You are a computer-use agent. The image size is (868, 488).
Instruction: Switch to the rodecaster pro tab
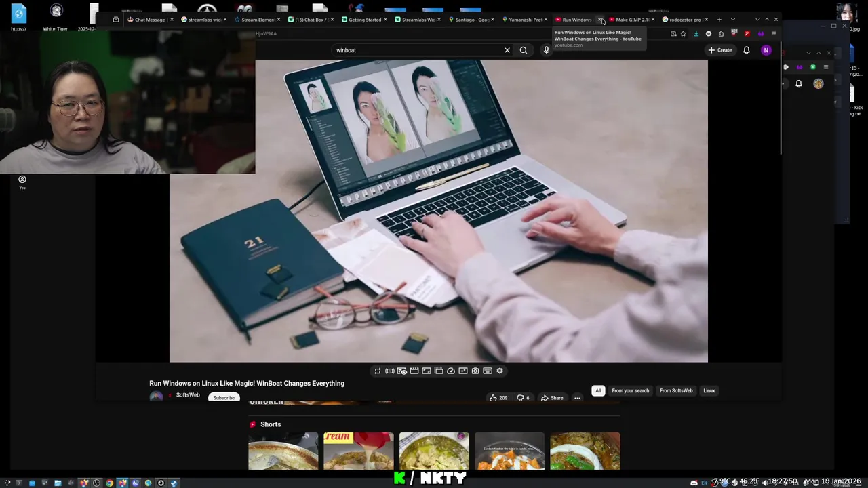(686, 20)
